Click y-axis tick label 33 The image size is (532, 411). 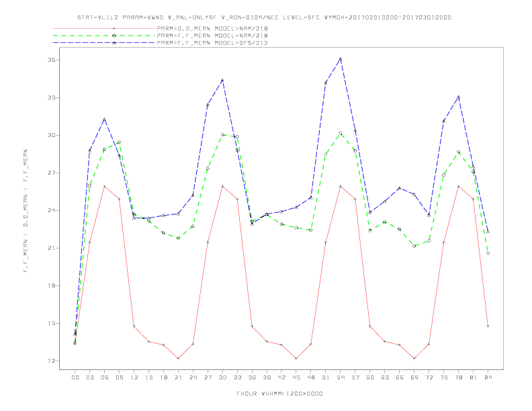coord(51,97)
